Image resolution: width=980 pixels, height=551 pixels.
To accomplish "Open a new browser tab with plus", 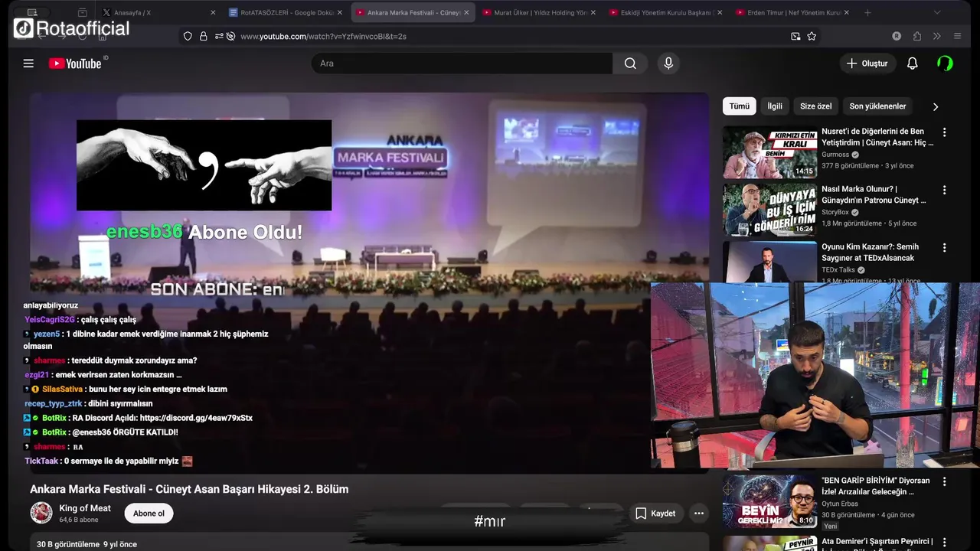I will click(867, 13).
